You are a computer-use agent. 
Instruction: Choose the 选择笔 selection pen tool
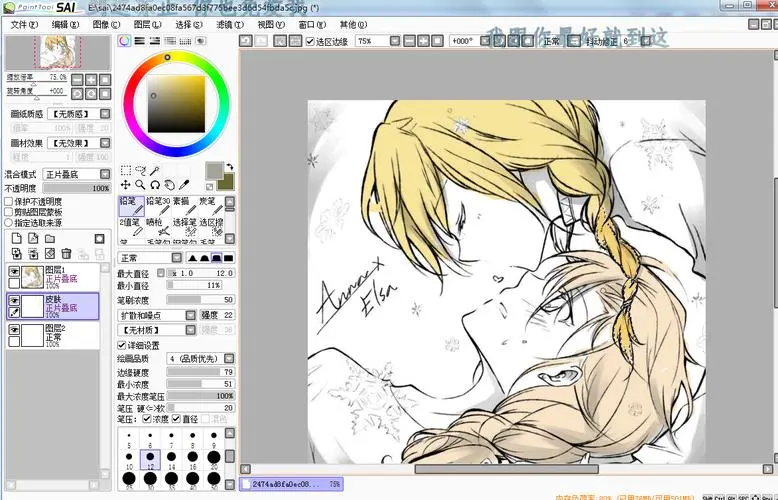(x=185, y=227)
